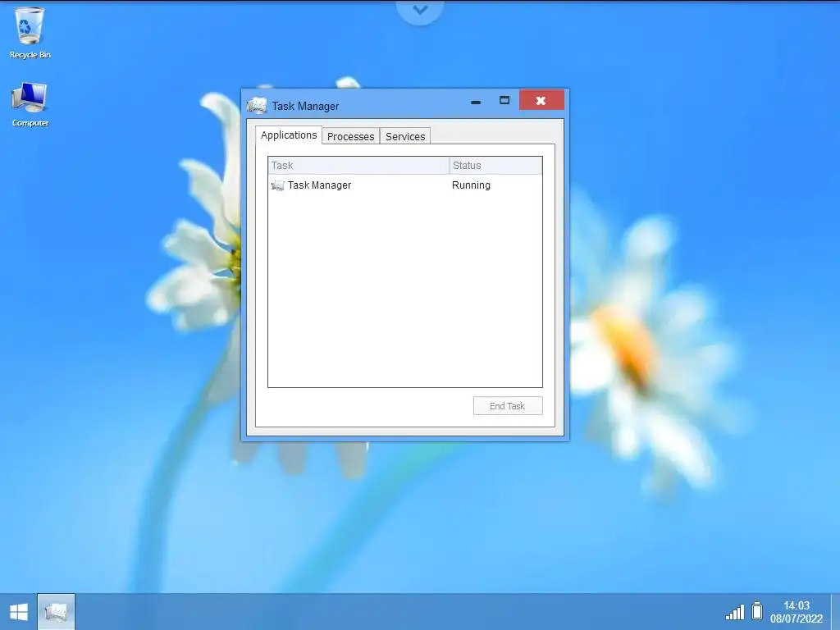The height and width of the screenshot is (630, 840).
Task: Sort by the Status column header
Action: pyautogui.click(x=495, y=166)
